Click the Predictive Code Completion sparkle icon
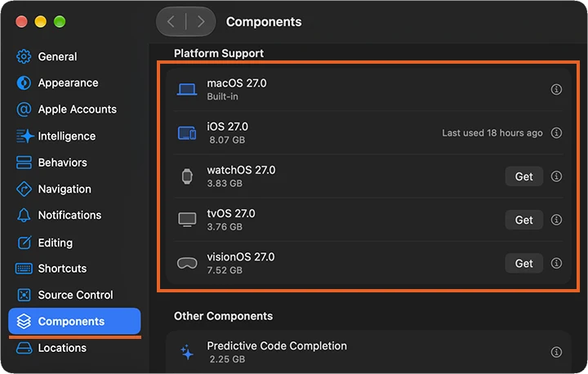The image size is (588, 374). pos(187,352)
